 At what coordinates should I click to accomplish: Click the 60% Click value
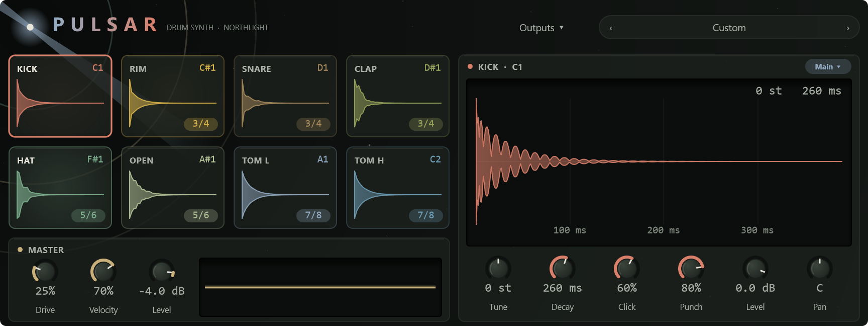pos(627,288)
